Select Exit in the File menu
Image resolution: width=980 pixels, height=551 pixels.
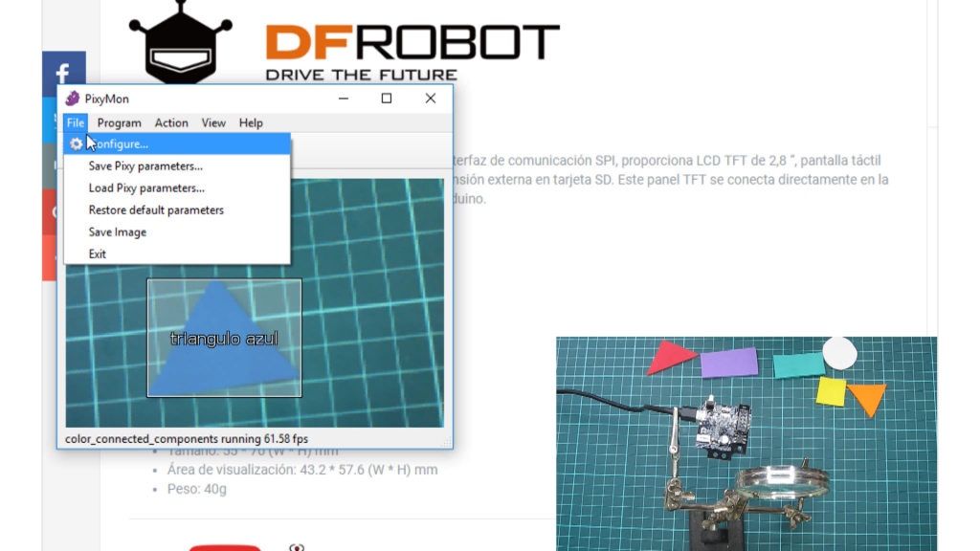(x=98, y=254)
